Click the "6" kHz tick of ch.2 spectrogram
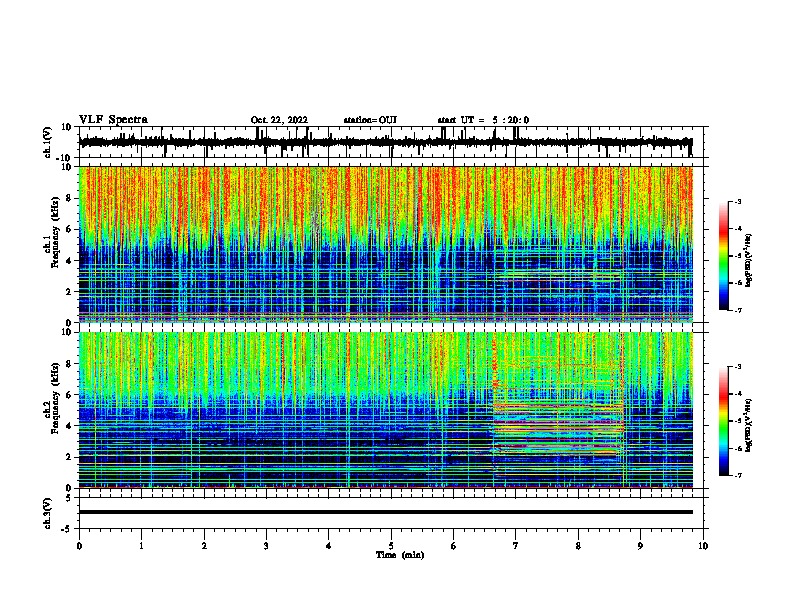This screenshot has width=792, height=612. (69, 394)
